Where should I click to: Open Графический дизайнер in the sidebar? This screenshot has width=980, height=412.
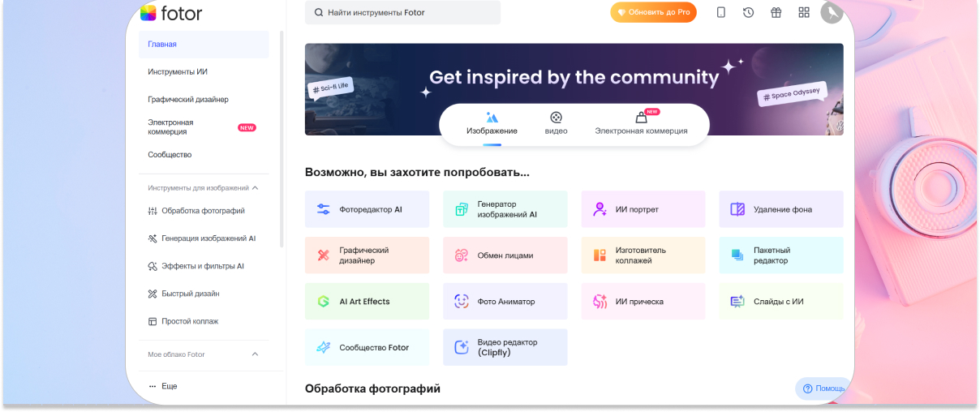[x=204, y=100]
